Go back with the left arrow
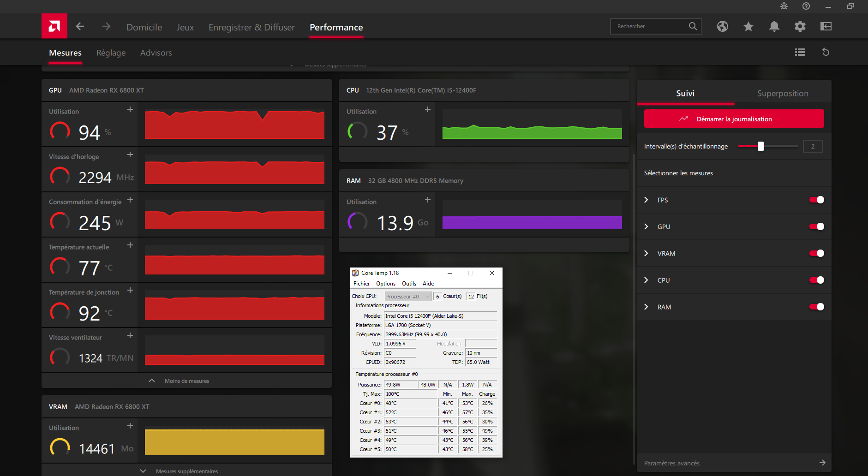The width and height of the screenshot is (868, 476). tap(80, 26)
